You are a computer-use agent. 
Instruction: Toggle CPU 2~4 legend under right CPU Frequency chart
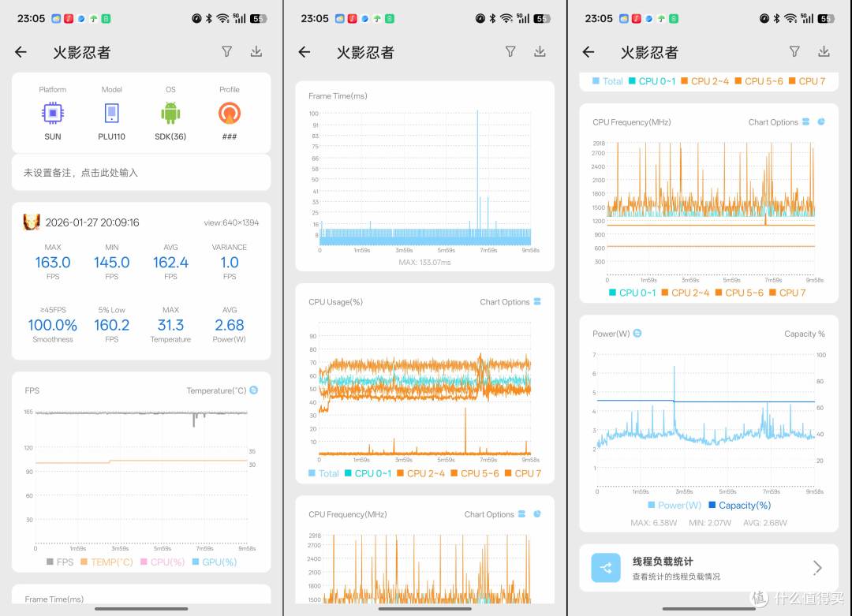(685, 293)
